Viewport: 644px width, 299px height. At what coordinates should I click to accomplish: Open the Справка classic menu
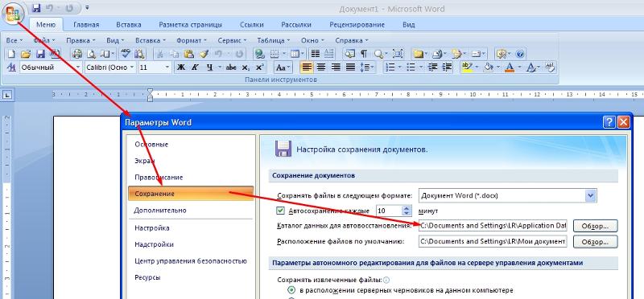click(352, 41)
